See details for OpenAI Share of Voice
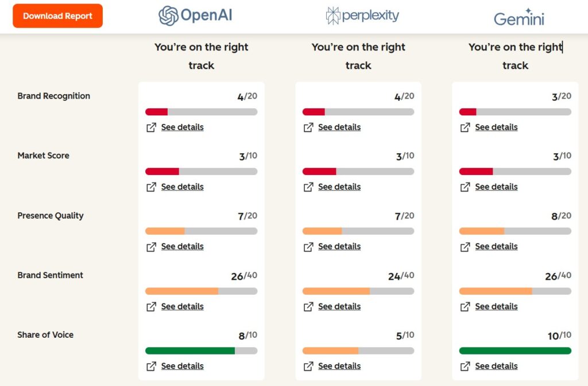 (182, 366)
